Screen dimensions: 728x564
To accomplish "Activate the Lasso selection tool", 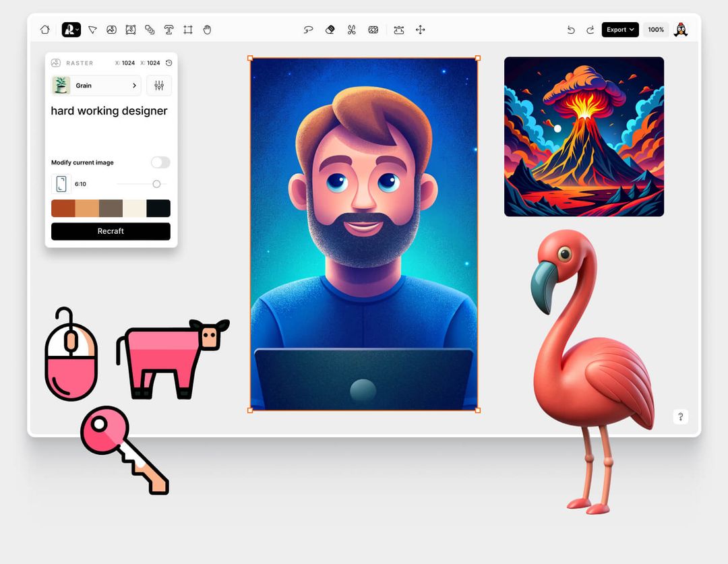I will click(309, 30).
